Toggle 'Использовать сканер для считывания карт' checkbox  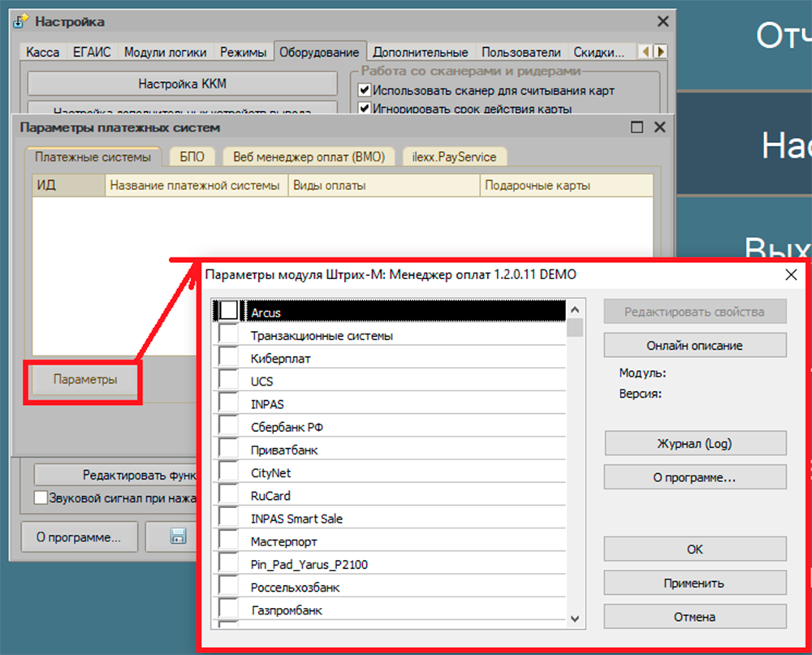coord(365,90)
